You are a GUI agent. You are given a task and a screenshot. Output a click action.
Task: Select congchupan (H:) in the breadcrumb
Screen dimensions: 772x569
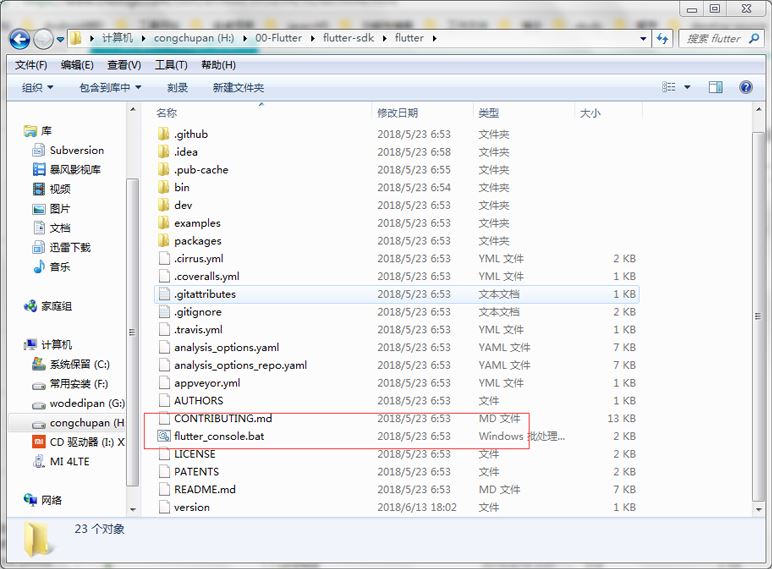[193, 38]
